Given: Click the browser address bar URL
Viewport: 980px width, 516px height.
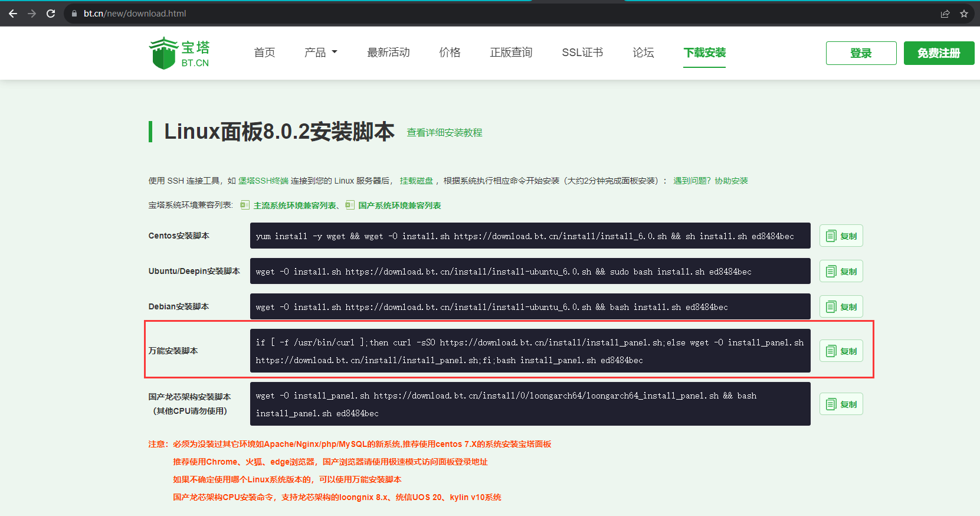Looking at the screenshot, I should point(135,14).
